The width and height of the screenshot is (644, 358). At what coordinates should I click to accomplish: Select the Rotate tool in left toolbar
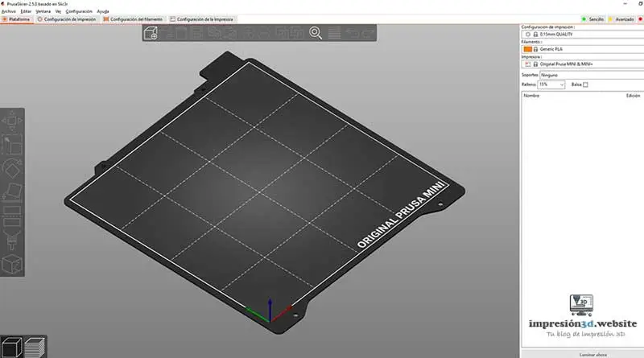click(x=12, y=168)
